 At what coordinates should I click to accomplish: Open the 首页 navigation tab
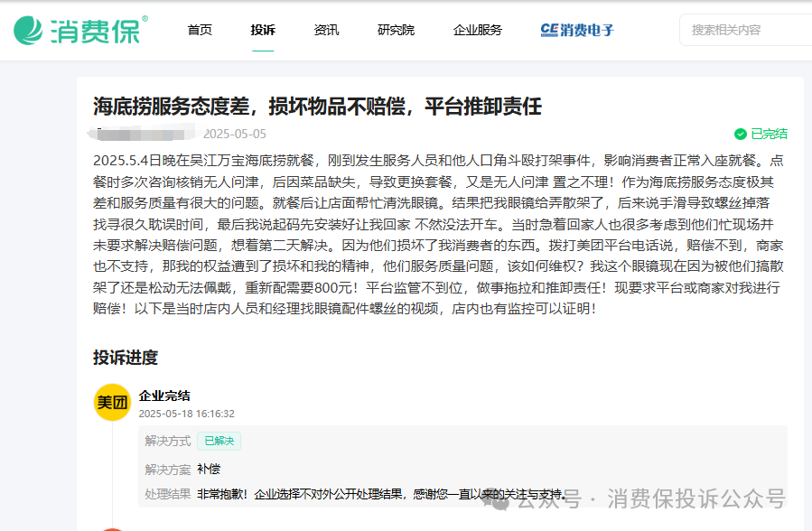[x=200, y=30]
